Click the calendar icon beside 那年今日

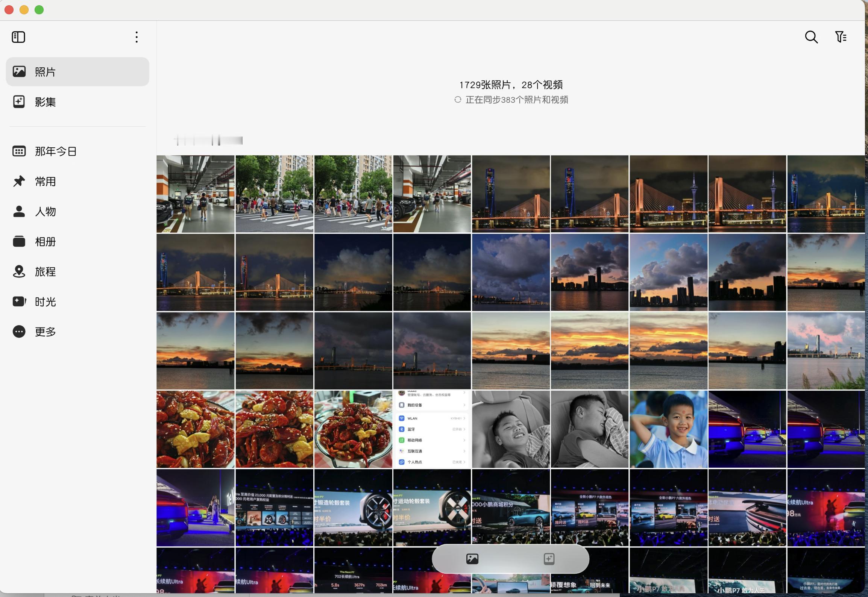coord(19,151)
